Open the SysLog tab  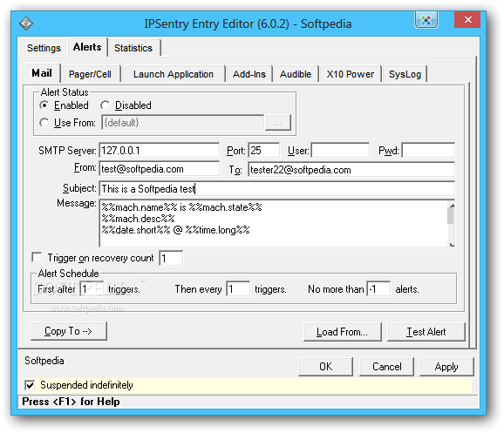pyautogui.click(x=405, y=74)
